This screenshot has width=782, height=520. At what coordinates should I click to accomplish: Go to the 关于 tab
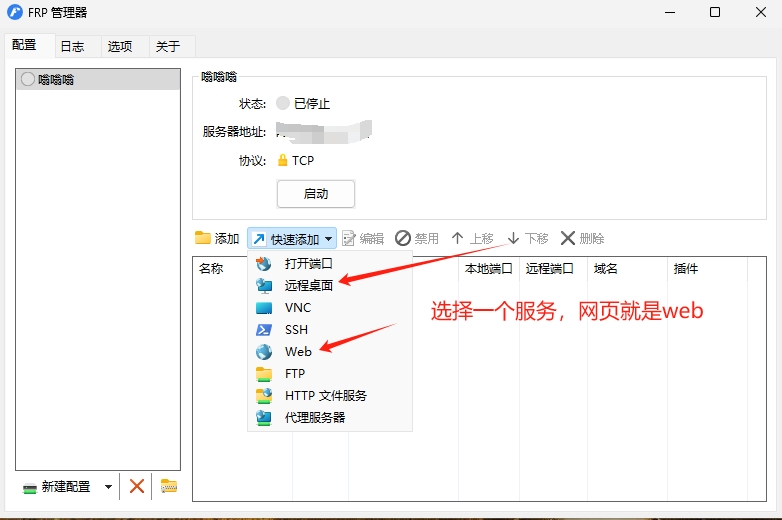coord(168,46)
